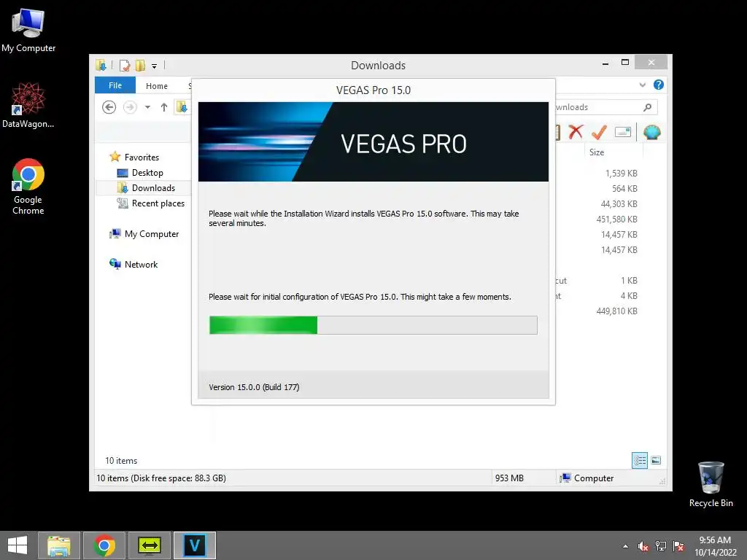747x560 pixels.
Task: Open the File tab in Downloads window
Action: [115, 85]
